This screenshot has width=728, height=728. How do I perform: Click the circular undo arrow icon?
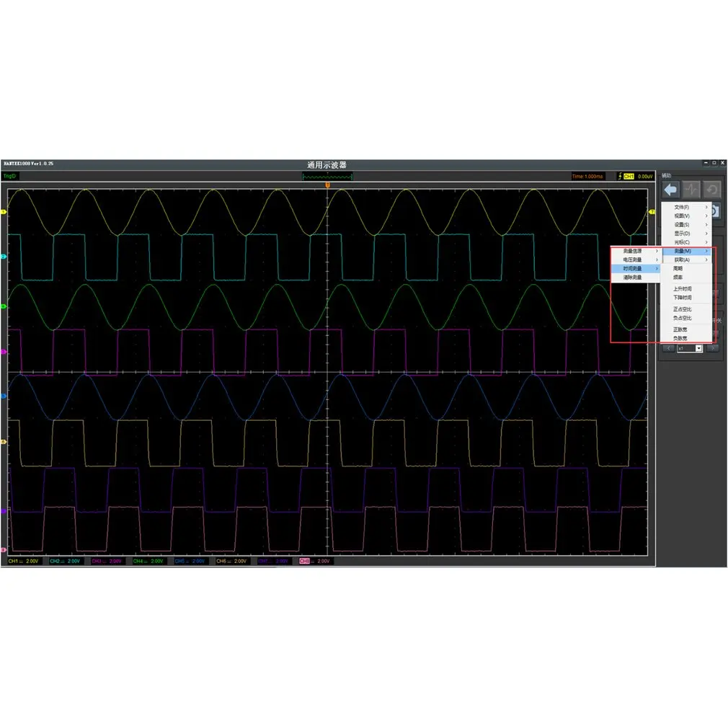(x=711, y=190)
